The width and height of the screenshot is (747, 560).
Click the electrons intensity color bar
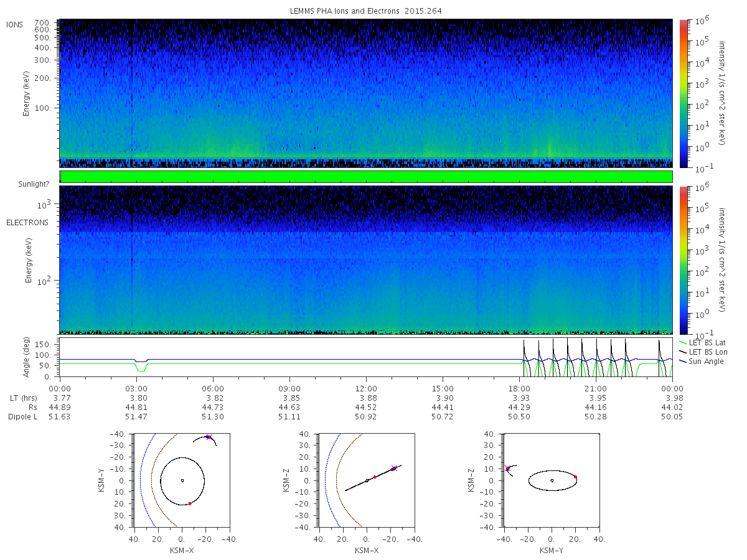(684, 260)
